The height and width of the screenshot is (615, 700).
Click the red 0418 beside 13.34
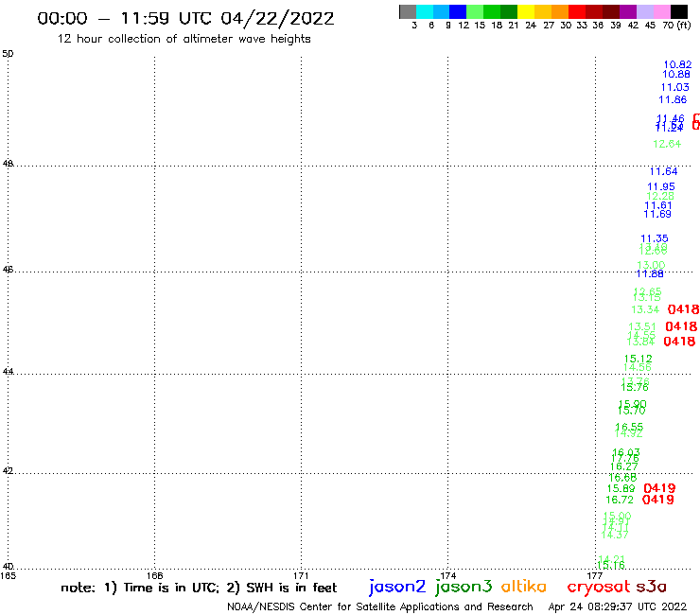coord(684,309)
